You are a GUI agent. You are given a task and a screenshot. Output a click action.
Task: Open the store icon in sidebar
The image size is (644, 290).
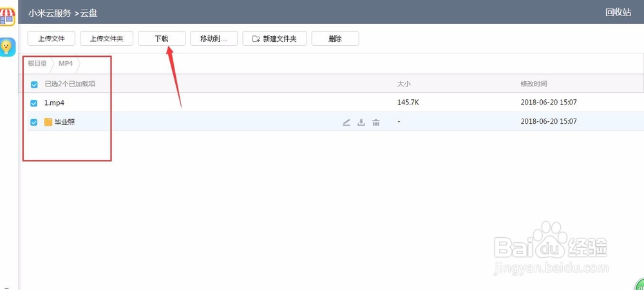(7, 16)
